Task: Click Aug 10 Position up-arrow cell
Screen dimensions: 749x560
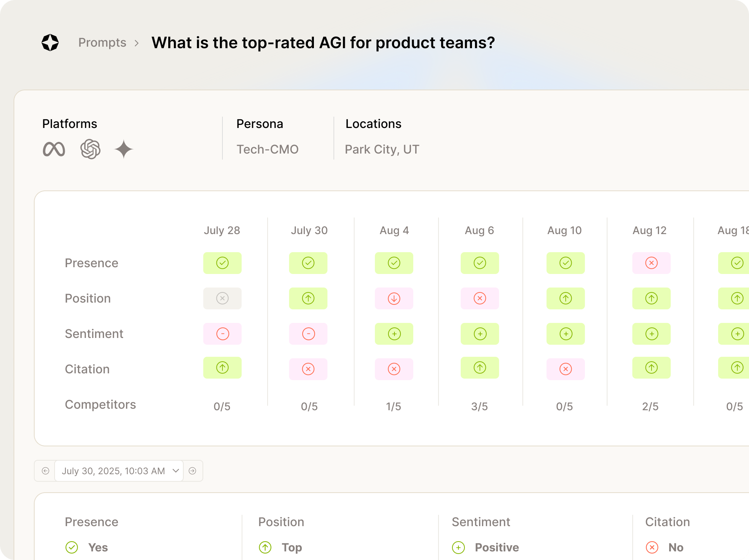Action: click(566, 298)
